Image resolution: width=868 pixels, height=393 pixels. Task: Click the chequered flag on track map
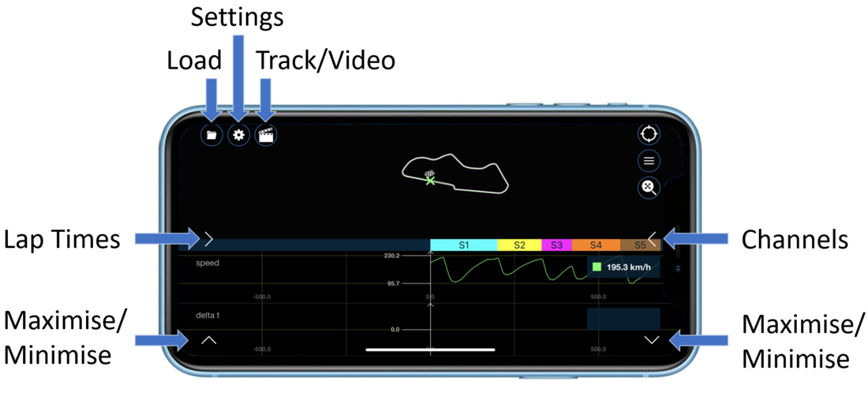click(429, 174)
